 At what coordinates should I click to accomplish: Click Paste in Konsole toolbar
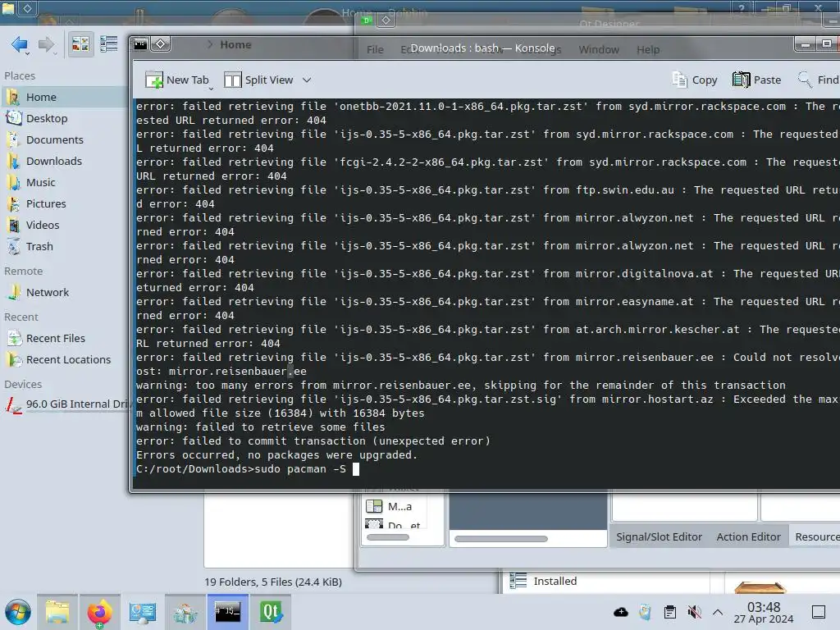coord(756,80)
